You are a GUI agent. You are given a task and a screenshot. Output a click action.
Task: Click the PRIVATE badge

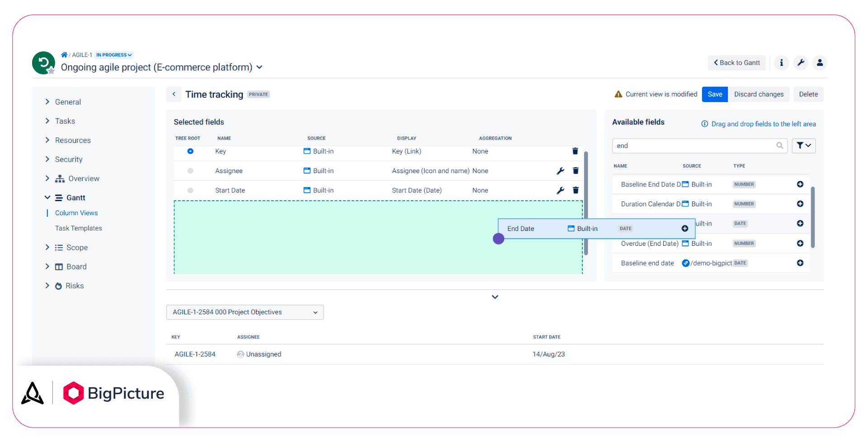point(258,94)
